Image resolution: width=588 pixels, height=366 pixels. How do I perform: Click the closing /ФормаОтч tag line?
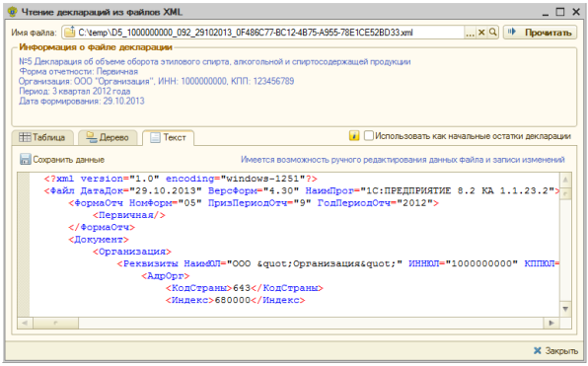(x=102, y=227)
